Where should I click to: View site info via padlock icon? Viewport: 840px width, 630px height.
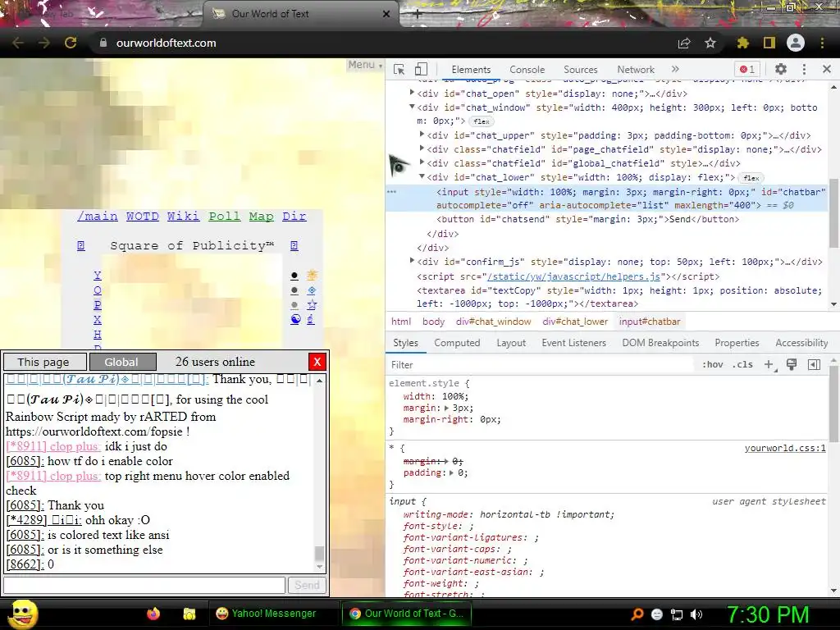(x=103, y=43)
